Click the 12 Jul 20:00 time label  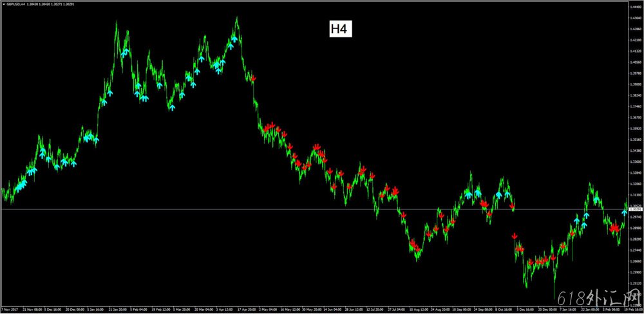pyautogui.click(x=375, y=309)
